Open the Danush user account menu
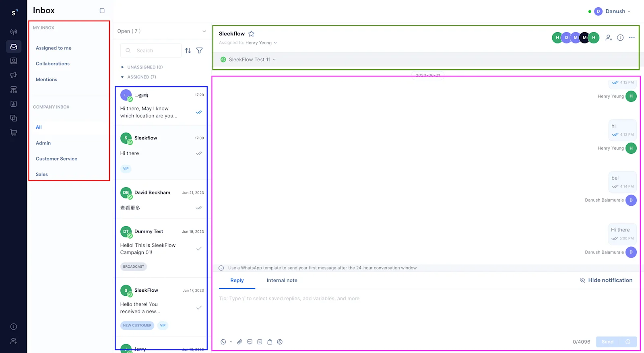The height and width of the screenshot is (353, 644). [612, 11]
